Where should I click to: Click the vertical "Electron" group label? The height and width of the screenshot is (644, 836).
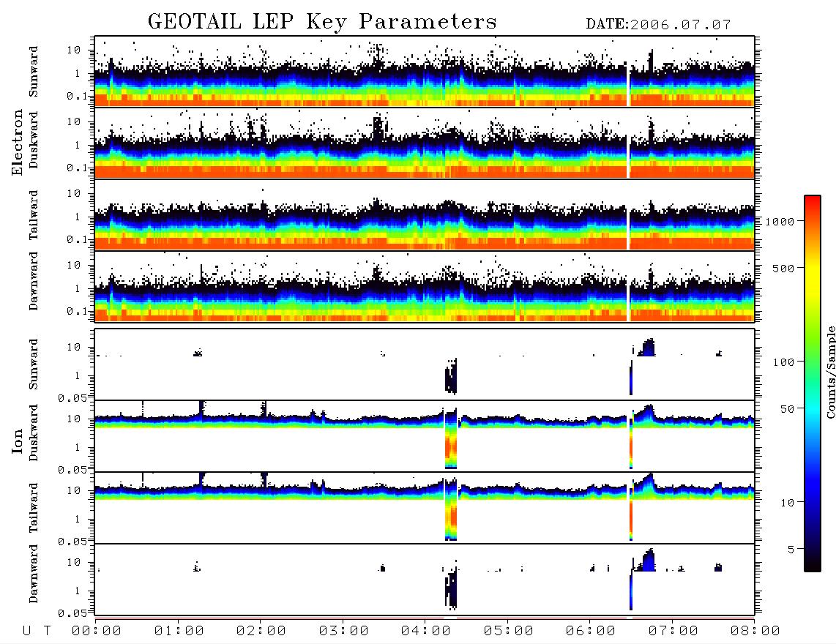pyautogui.click(x=17, y=142)
